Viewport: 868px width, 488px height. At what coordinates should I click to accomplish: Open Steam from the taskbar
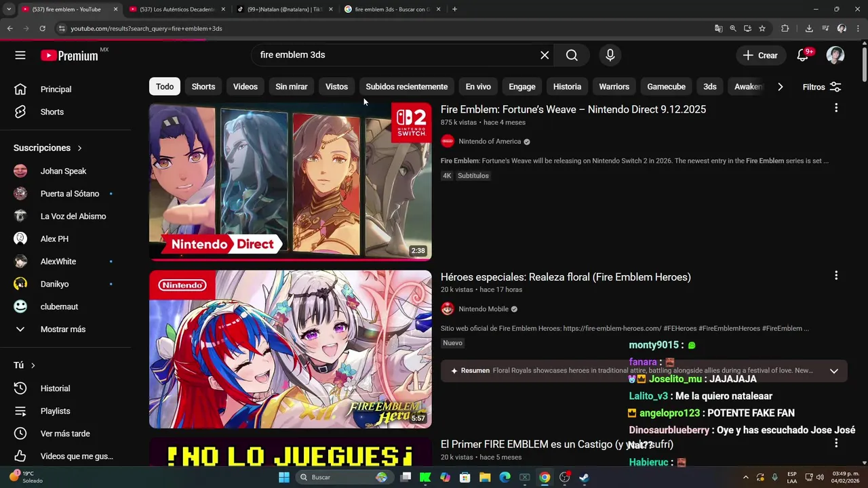pos(584,477)
